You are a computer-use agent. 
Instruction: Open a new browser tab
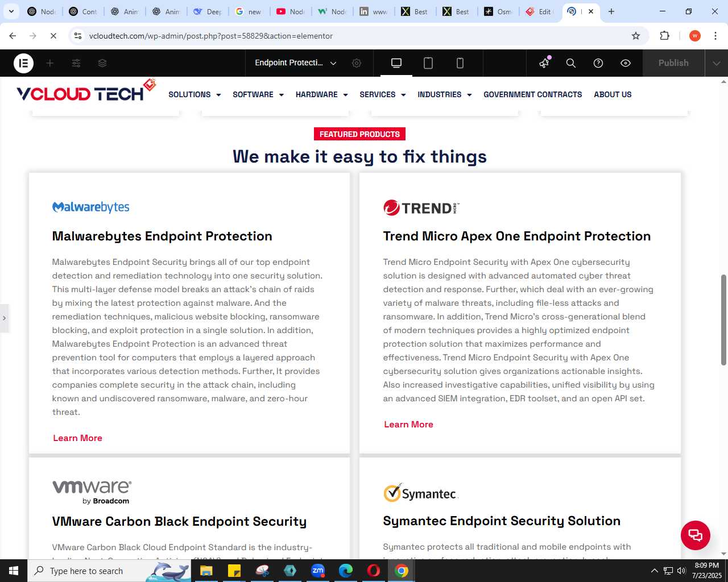pos(611,11)
